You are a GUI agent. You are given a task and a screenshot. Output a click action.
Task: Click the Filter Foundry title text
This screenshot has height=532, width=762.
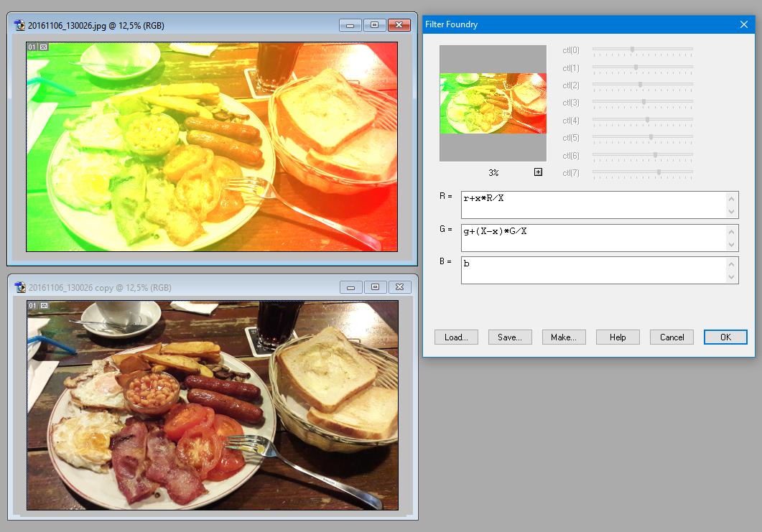[x=452, y=24]
